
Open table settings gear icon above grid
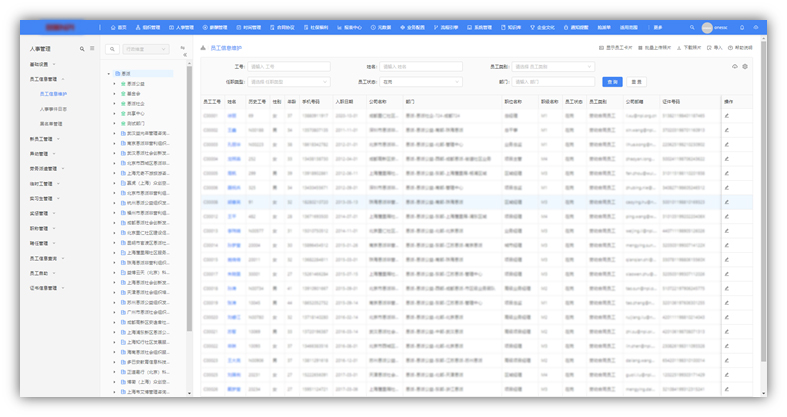point(745,67)
